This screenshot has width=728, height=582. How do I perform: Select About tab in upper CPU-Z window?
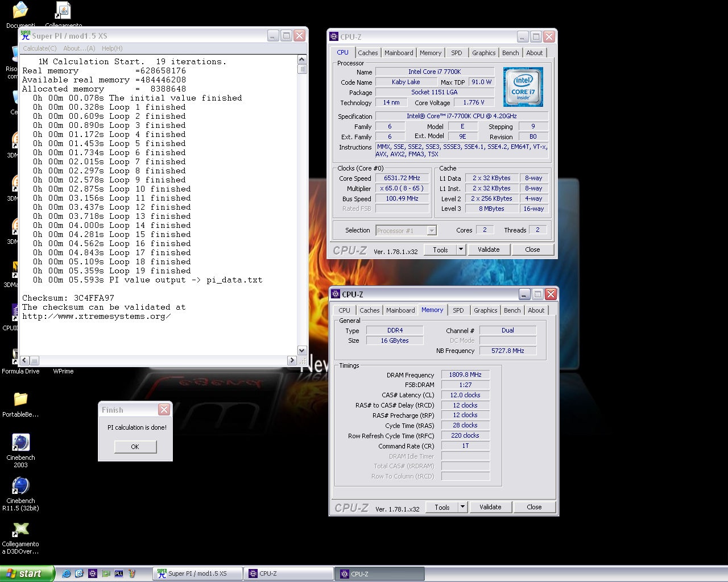[x=535, y=53]
